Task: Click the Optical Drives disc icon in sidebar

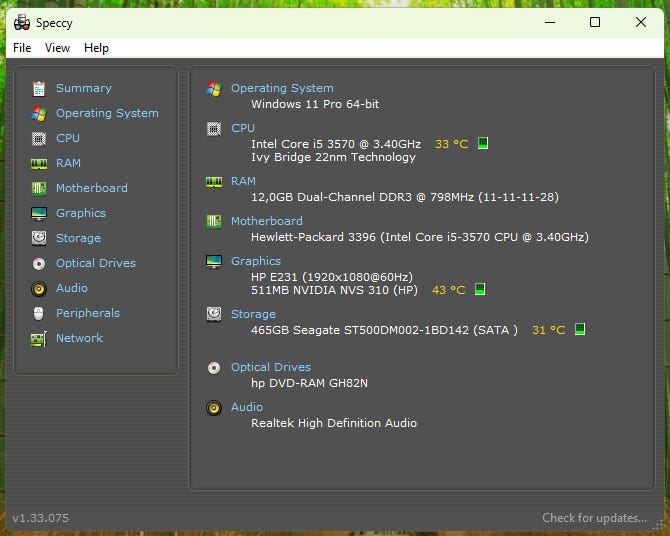Action: pos(39,263)
